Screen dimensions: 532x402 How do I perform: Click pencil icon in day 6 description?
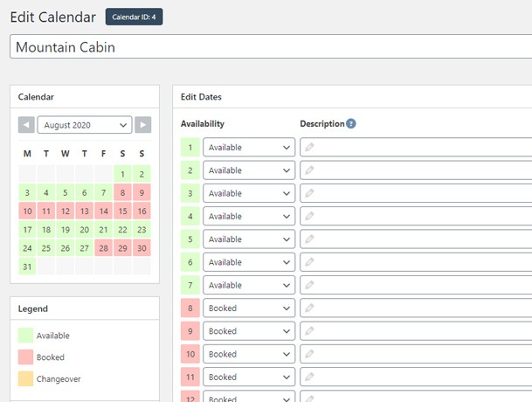click(309, 262)
